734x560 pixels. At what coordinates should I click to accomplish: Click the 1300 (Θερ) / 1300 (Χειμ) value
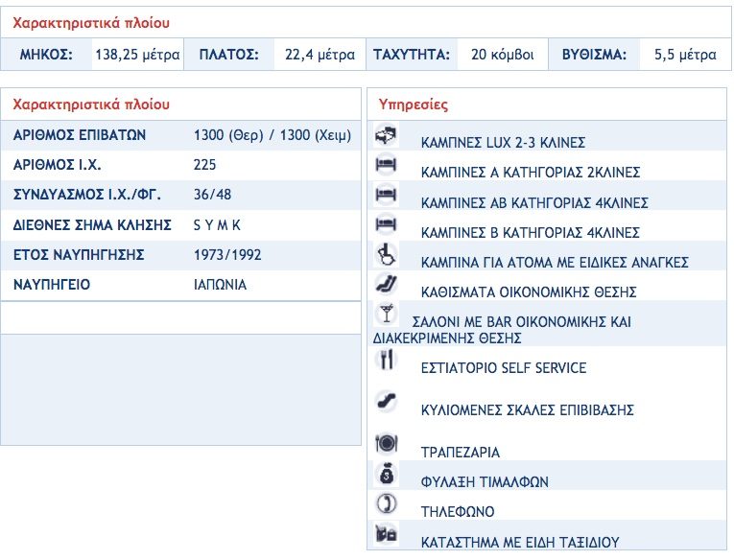[x=272, y=135]
